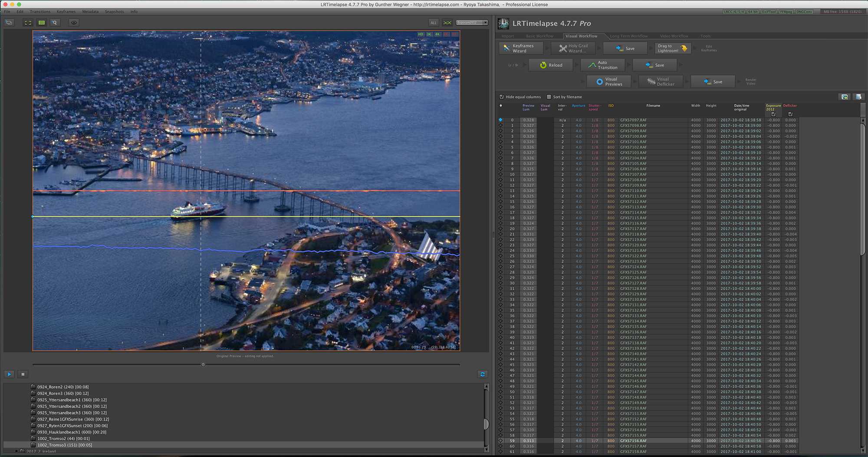This screenshot has width=868, height=457.
Task: Toggle the Exposure 2012 column checkbox
Action: point(773,114)
